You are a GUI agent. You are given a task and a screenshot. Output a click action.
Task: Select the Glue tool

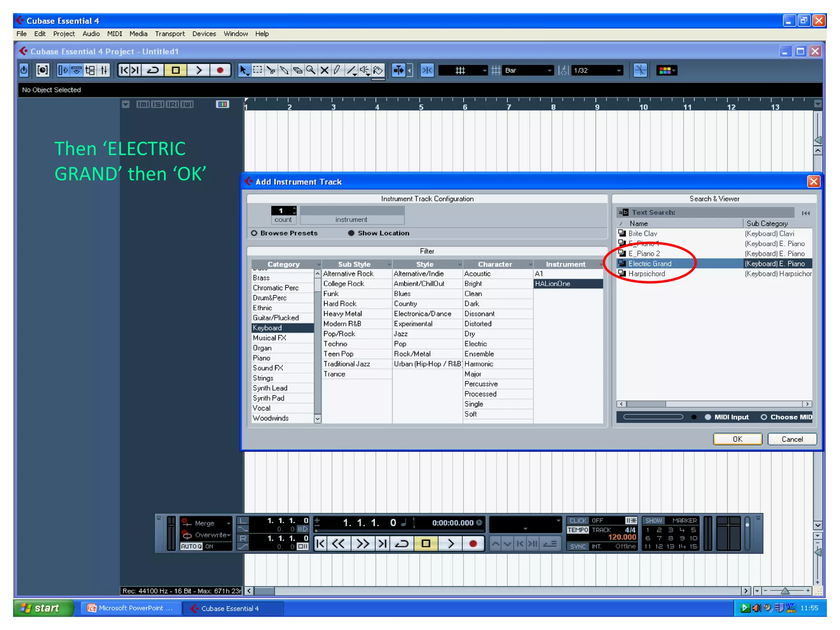[284, 71]
